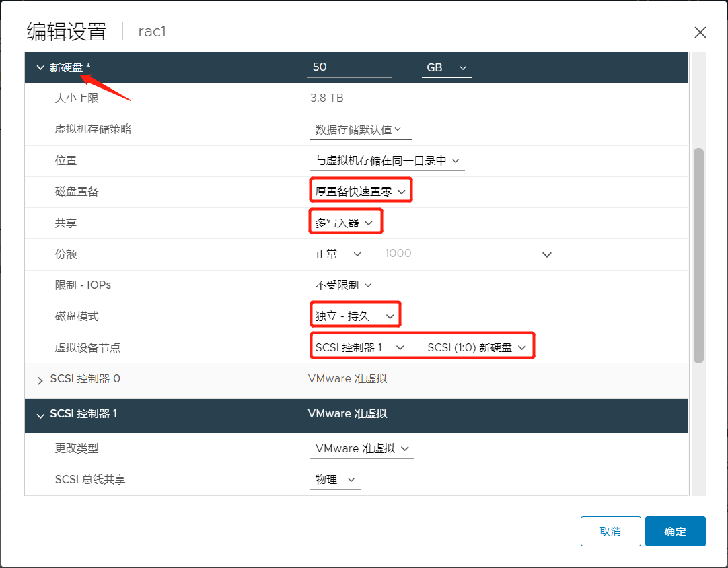Open the 限制 - IOPs dropdown showing 不受限制

(343, 285)
